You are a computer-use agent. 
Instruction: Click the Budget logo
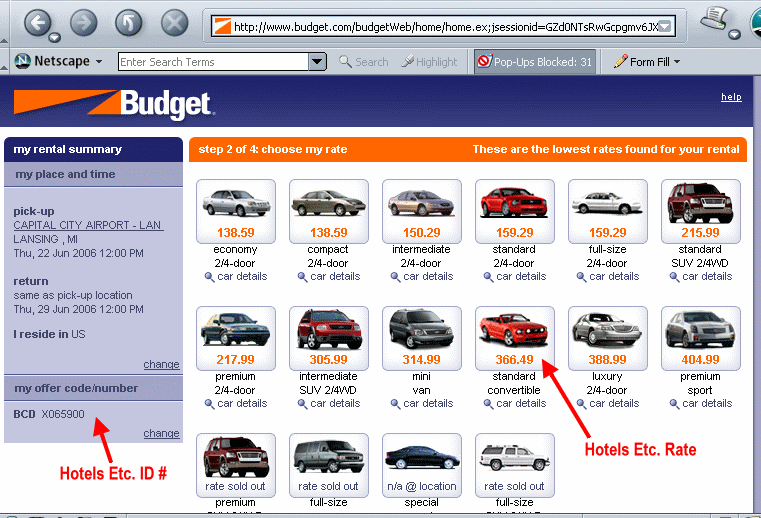[113, 102]
